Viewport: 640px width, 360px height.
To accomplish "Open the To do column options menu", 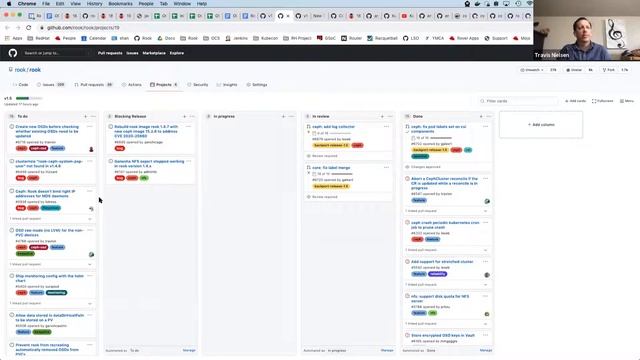I will [x=93, y=116].
